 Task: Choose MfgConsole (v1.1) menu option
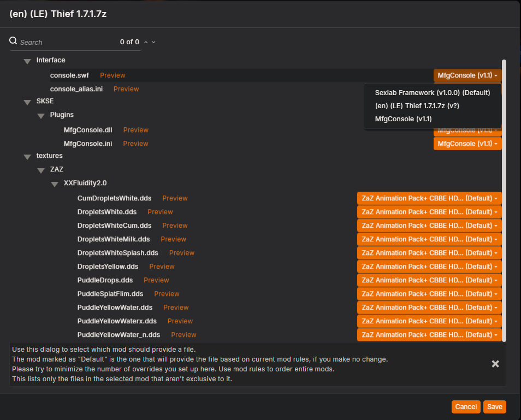[x=433, y=119]
